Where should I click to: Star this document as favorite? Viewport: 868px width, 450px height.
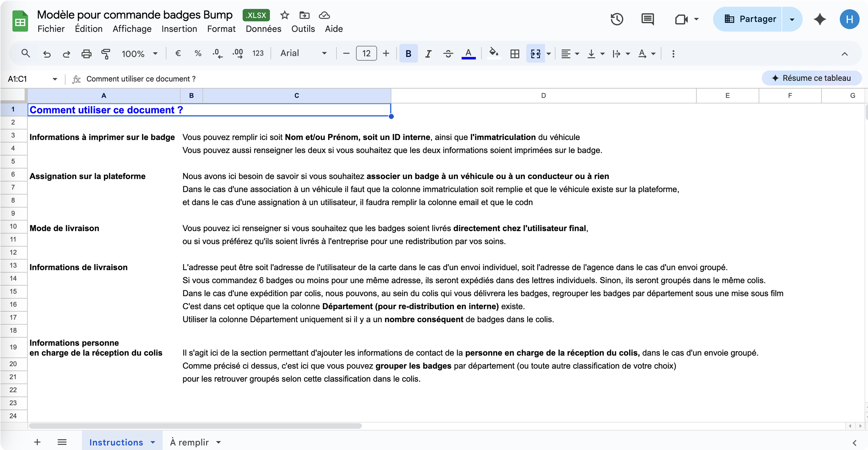(x=285, y=15)
